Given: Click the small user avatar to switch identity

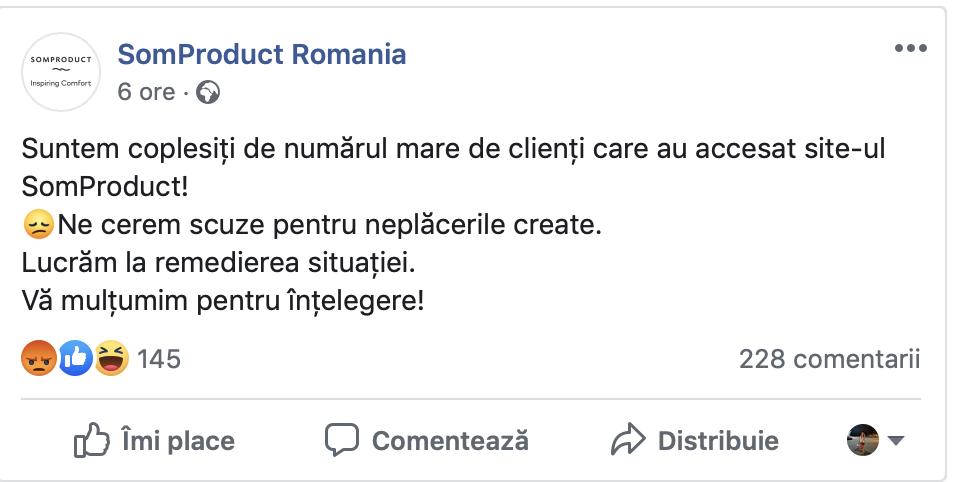Looking at the screenshot, I should [x=863, y=440].
